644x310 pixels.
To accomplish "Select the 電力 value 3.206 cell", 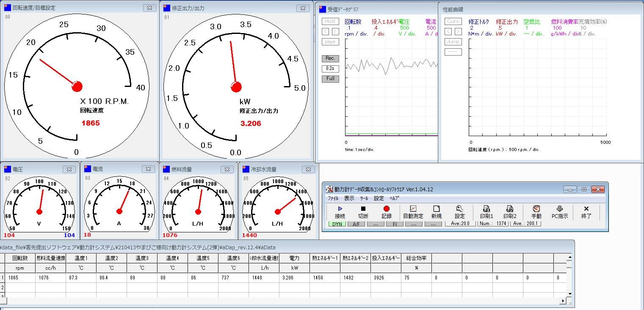I will [295, 278].
